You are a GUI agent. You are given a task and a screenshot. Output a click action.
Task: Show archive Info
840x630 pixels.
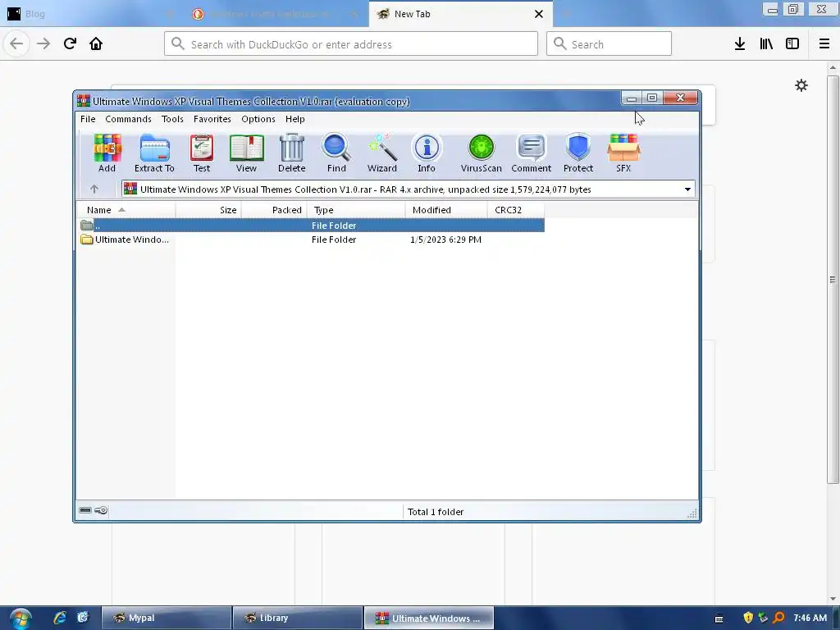[427, 153]
